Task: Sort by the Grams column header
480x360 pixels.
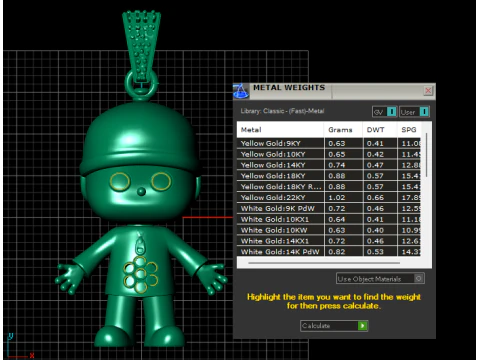Action: [343, 130]
